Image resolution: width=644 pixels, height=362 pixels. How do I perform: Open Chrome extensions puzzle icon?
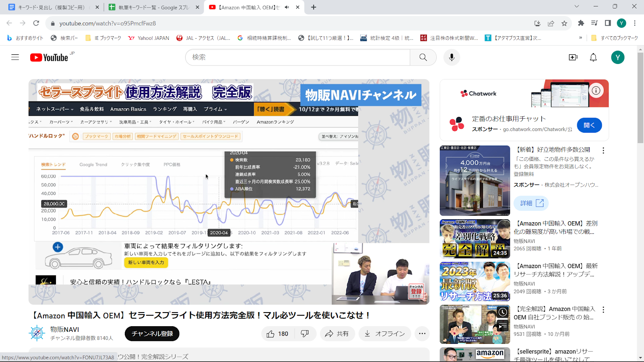point(581,23)
